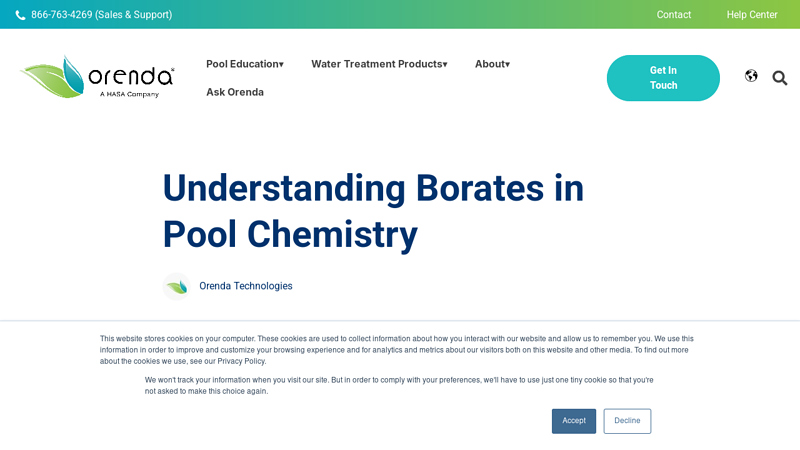Open the Orenda Technologies author link
Image resolution: width=800 pixels, height=450 pixels.
pyautogui.click(x=245, y=286)
